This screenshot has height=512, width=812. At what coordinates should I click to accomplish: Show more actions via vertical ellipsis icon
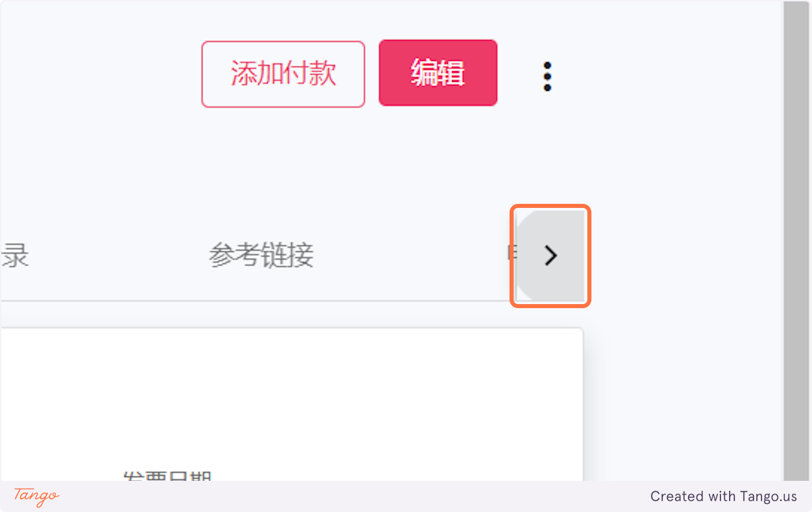point(547,77)
